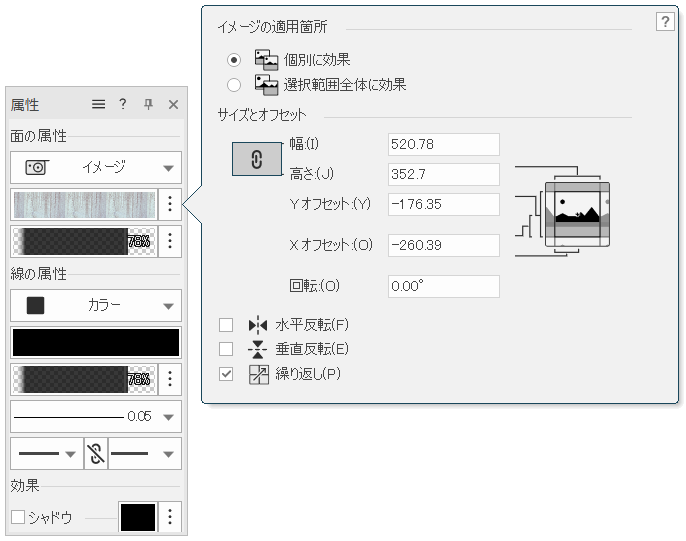Click the 幅 width input field
This screenshot has height=541, width=686.
443,145
